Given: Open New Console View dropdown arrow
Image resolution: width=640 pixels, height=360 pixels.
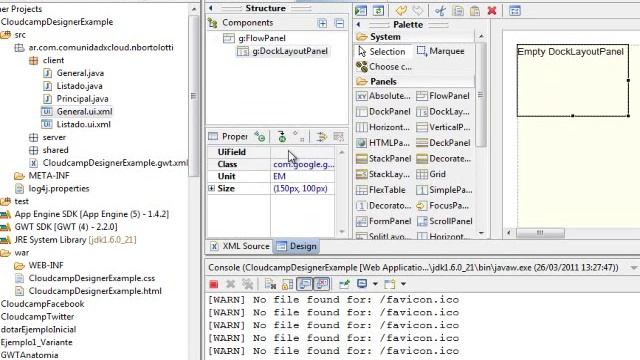Looking at the screenshot, I should pyautogui.click(x=403, y=284).
